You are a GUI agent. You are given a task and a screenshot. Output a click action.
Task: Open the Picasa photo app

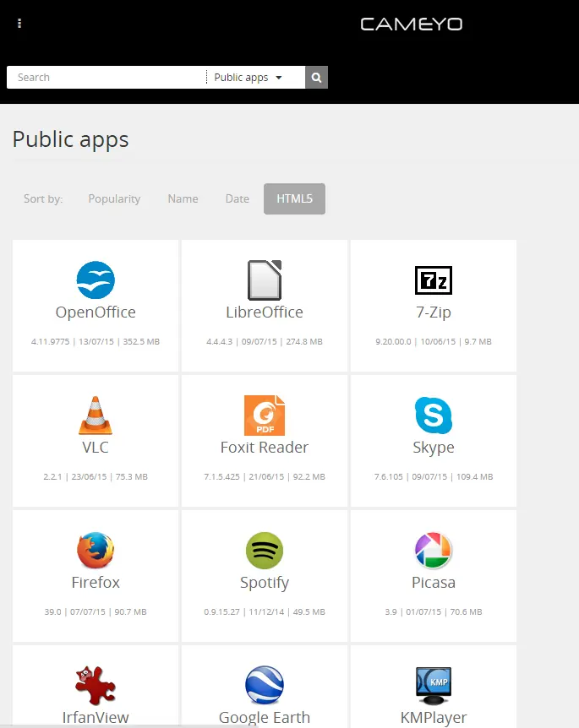(434, 551)
